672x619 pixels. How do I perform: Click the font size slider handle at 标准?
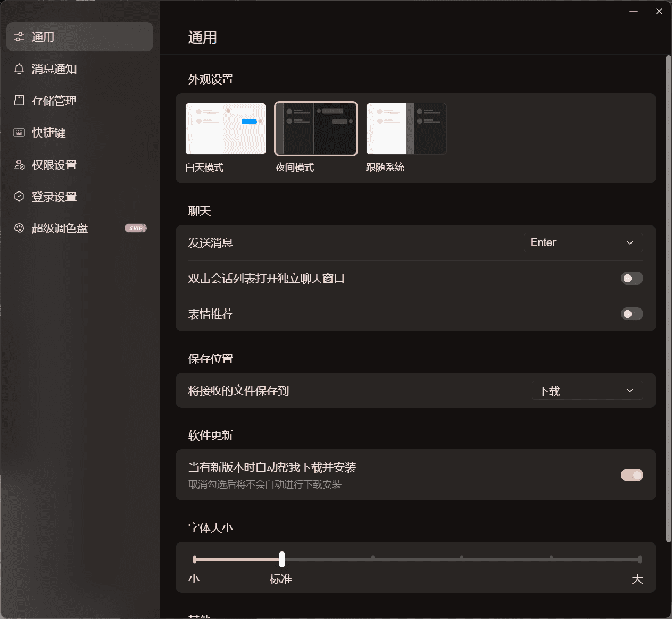pos(282,559)
